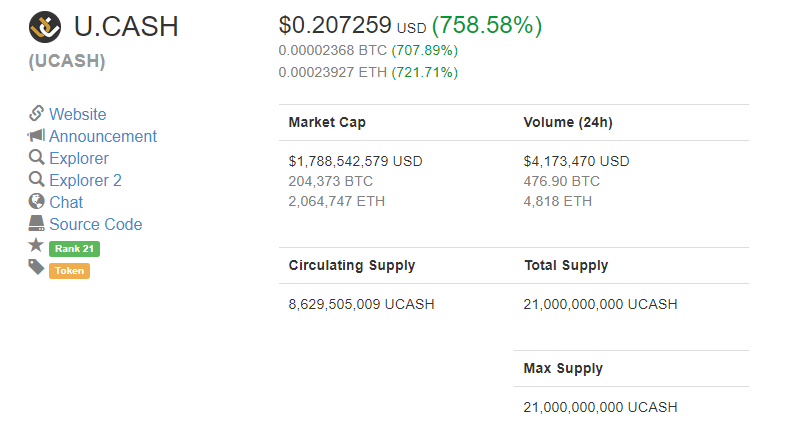This screenshot has height=446, width=797.
Task: Open the Explorer 2 link
Action: [x=85, y=181]
